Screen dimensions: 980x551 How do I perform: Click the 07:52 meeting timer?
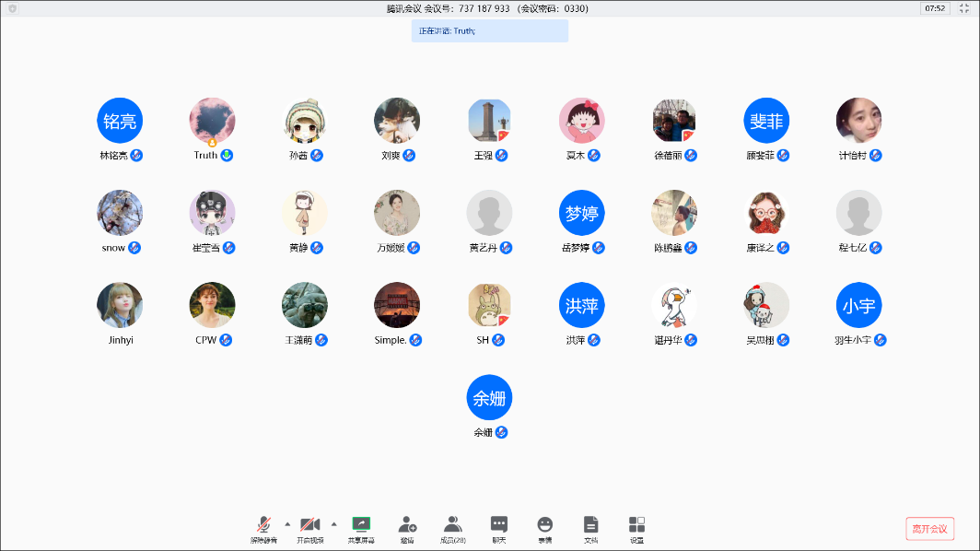[x=935, y=8]
